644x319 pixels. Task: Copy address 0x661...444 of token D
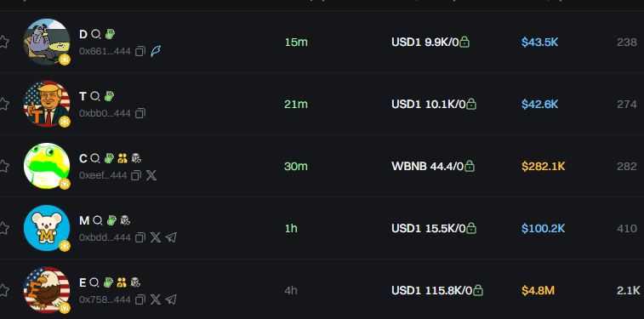point(140,51)
